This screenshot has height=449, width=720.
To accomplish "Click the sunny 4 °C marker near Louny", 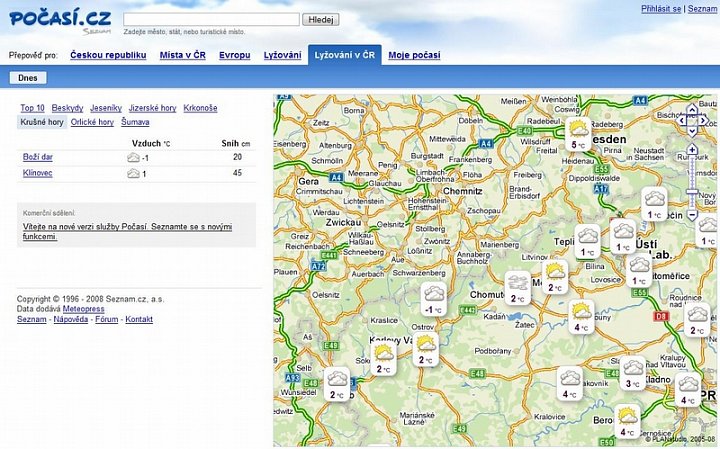I will [x=581, y=317].
